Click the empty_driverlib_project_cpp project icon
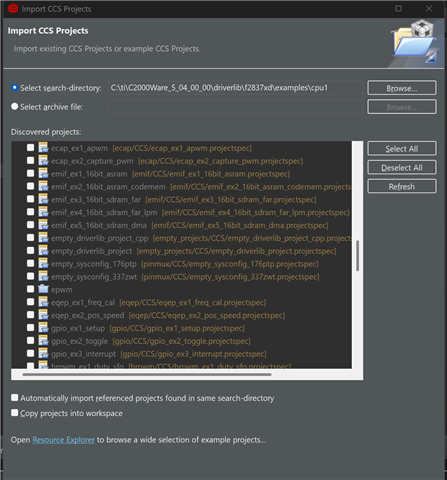Viewport: 447px width, 480px height. click(x=43, y=238)
